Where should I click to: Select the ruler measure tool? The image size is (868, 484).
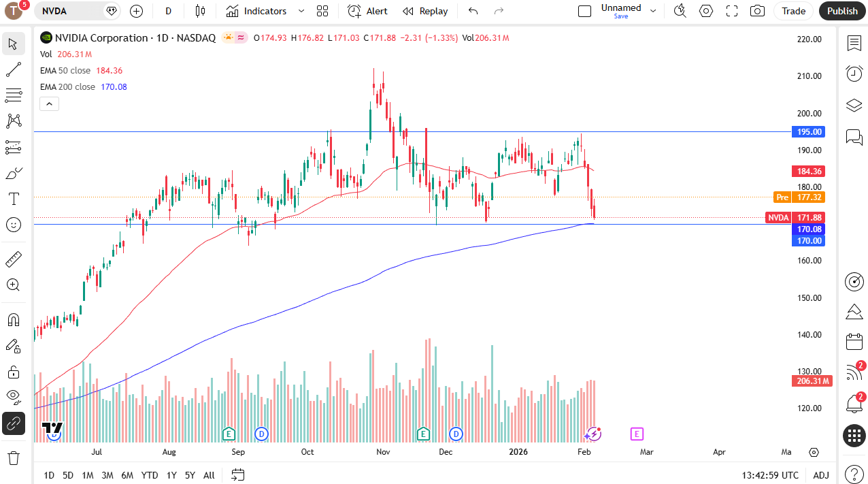pos(13,259)
